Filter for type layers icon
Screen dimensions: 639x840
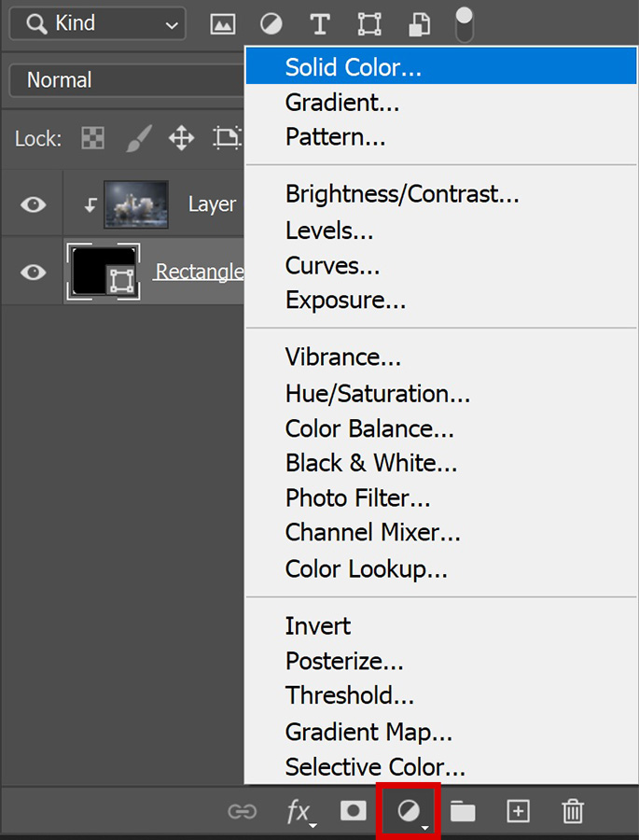(320, 24)
